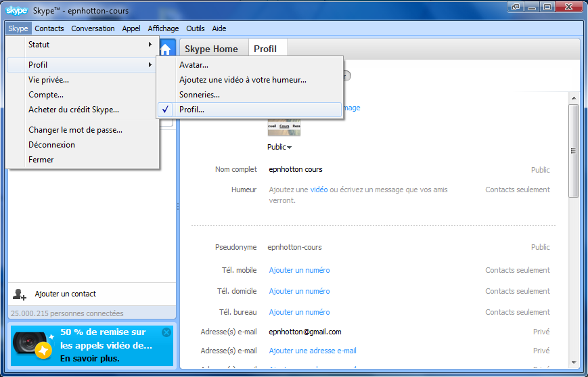This screenshot has width=588, height=377.
Task: Click the Skype logo in title bar
Action: pos(17,11)
